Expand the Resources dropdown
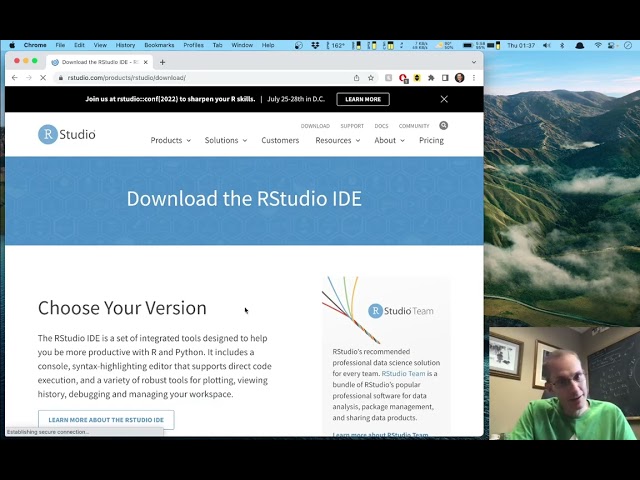The image size is (640, 480). 338,140
